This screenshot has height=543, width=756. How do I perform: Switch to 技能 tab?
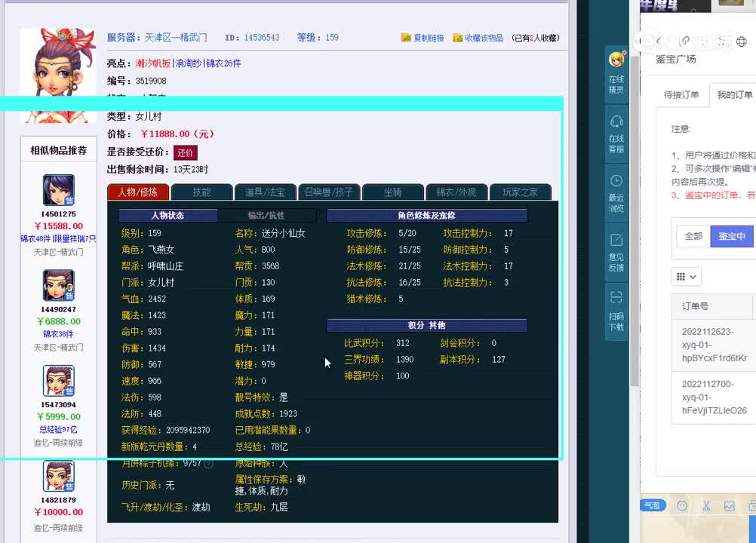[x=201, y=192]
